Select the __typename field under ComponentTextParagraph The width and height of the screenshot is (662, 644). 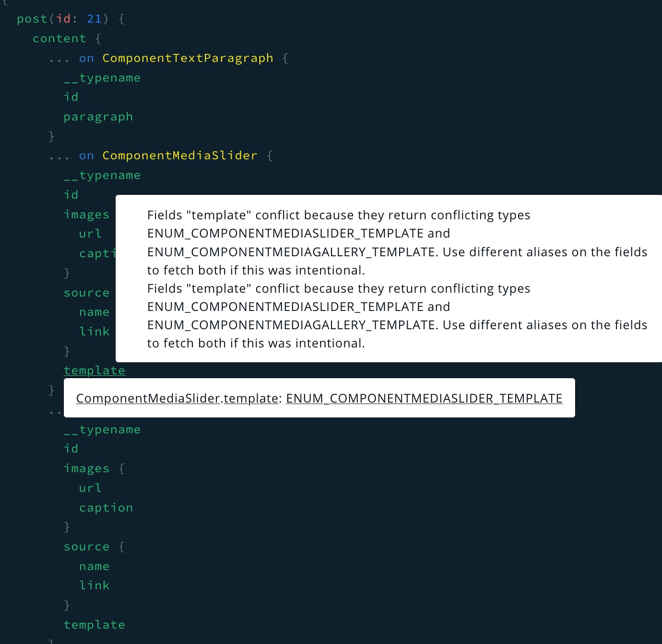(x=102, y=77)
